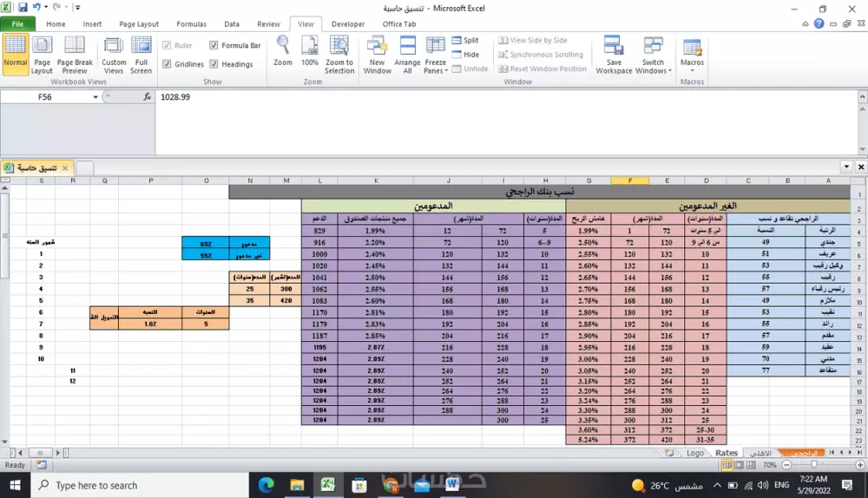The image size is (868, 498).
Task: Open Excel Help question mark
Action: pyautogui.click(x=819, y=23)
